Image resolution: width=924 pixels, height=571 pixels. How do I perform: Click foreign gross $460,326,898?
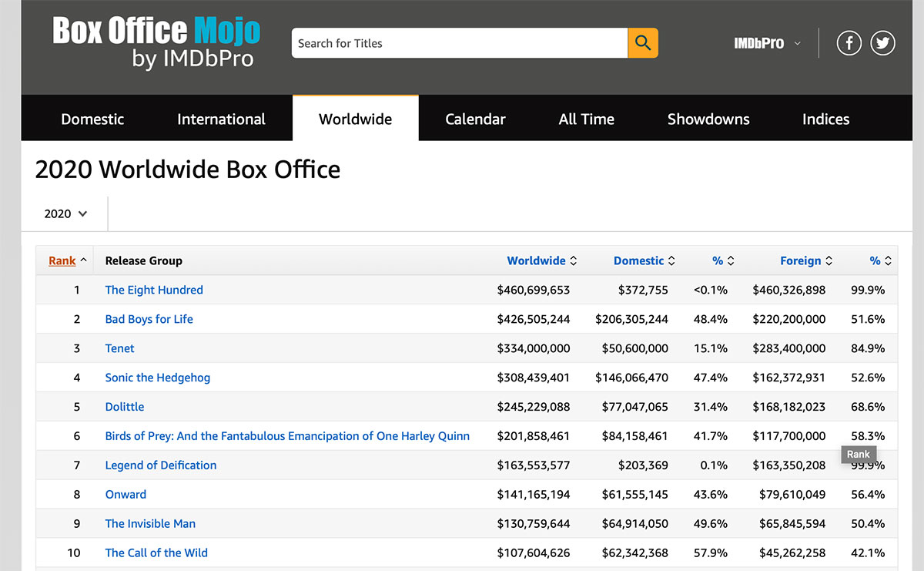coord(789,290)
